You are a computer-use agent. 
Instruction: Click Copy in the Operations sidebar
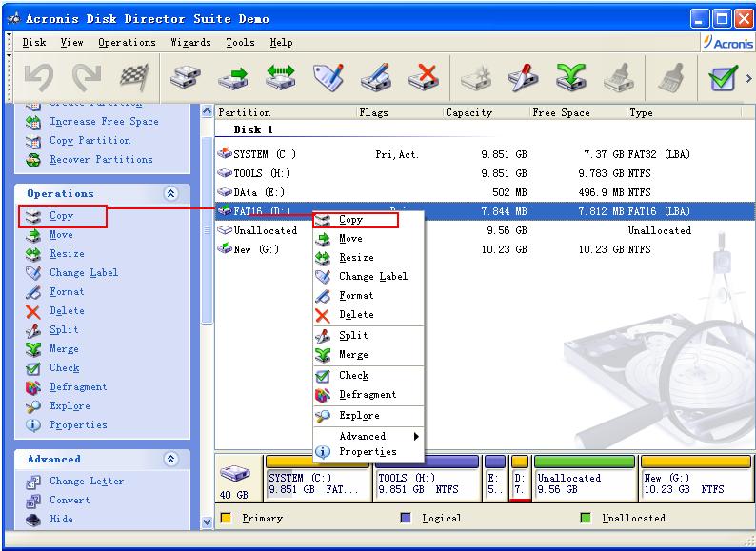tap(61, 215)
